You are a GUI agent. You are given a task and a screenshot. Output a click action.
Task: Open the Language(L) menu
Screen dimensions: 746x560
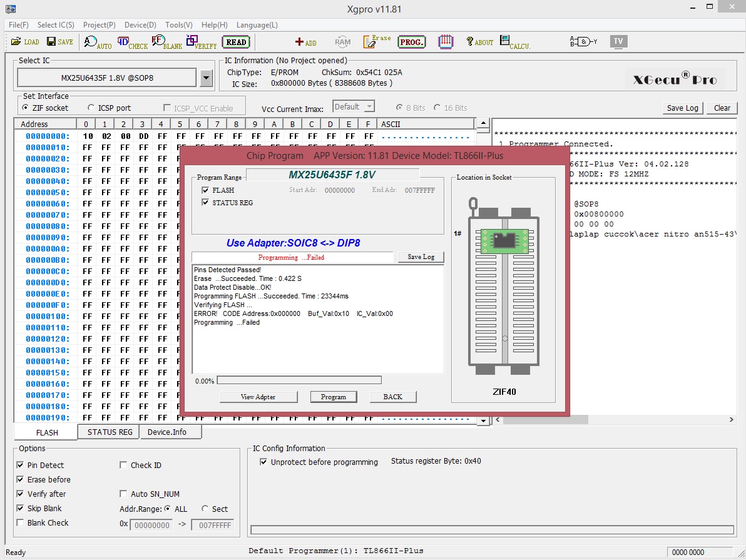click(x=257, y=25)
